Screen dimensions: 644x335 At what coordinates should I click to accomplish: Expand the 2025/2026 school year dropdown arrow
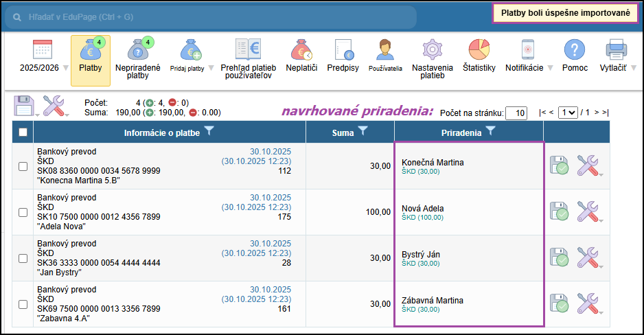click(x=66, y=68)
